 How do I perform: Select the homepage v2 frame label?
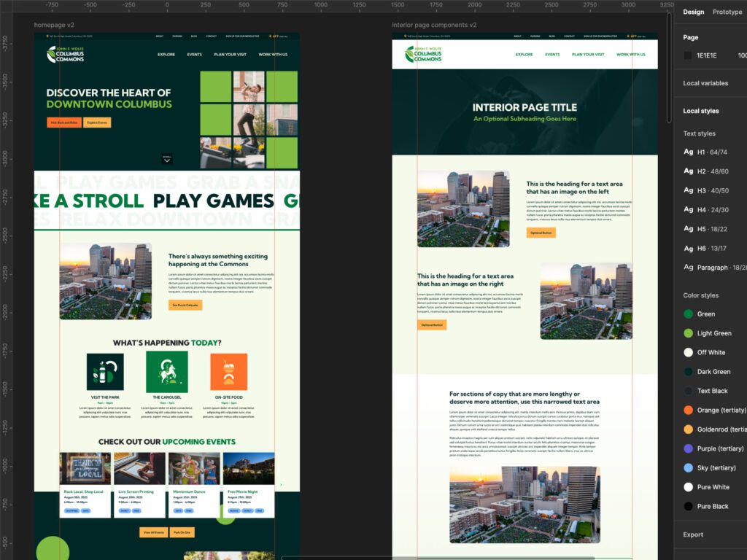pyautogui.click(x=54, y=25)
